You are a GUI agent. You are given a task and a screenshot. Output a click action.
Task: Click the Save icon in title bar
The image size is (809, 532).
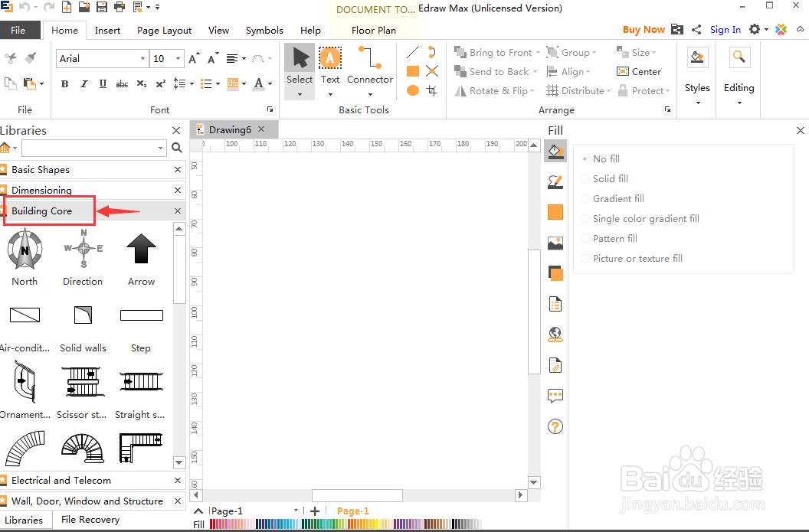[102, 7]
